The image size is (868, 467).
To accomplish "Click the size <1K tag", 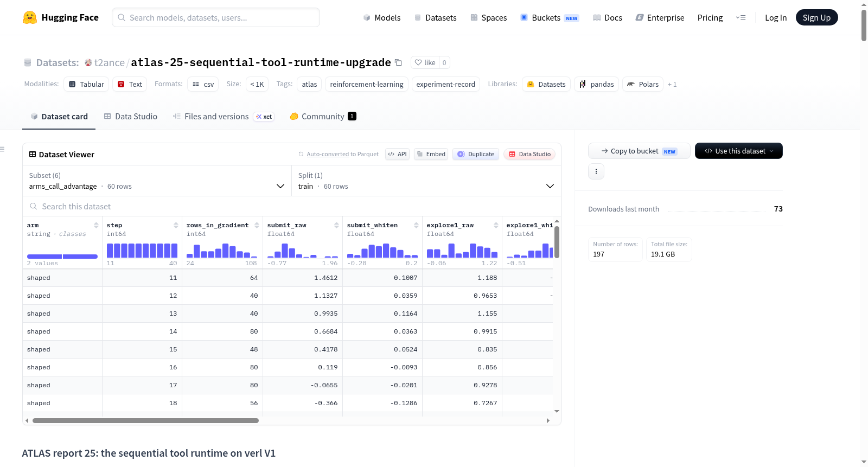I will tap(257, 84).
